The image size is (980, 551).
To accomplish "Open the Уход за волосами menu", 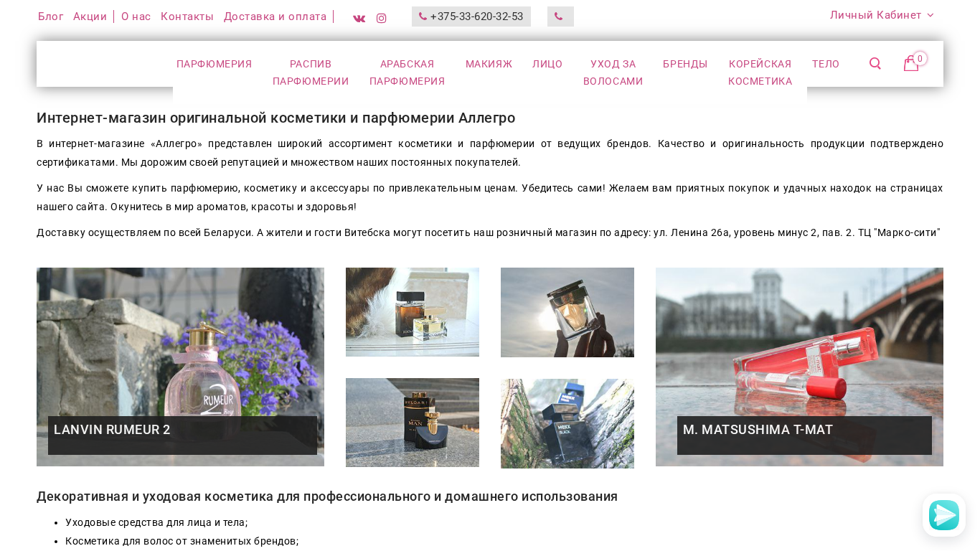I will coord(613,72).
